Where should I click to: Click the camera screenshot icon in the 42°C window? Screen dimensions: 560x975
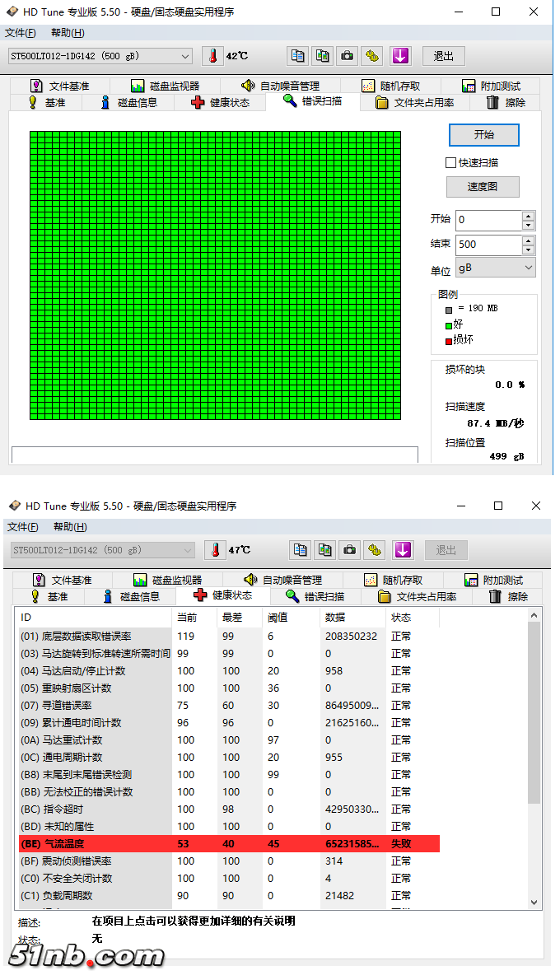point(348,55)
